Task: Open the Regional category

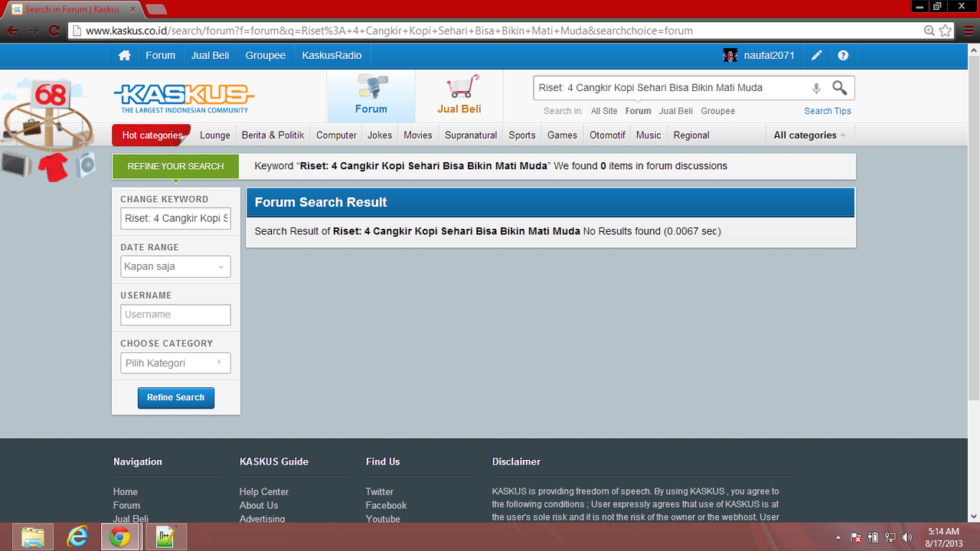Action: (x=691, y=135)
